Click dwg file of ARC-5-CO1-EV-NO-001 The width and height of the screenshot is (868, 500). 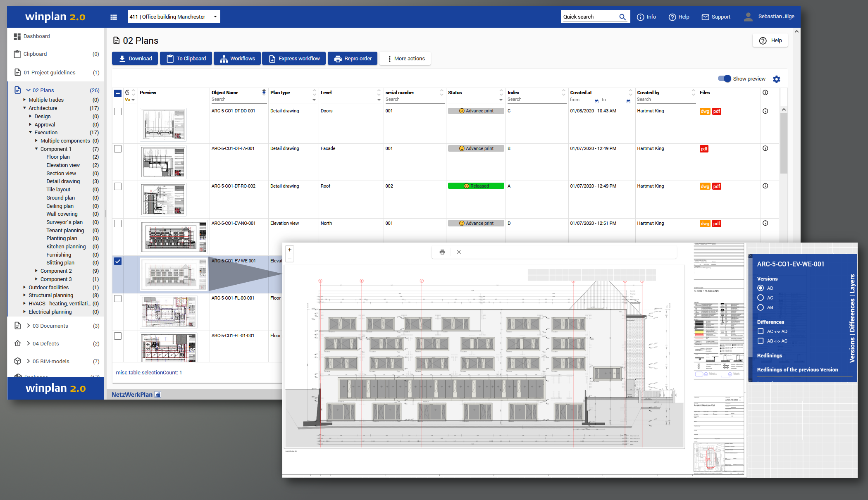pyautogui.click(x=705, y=224)
